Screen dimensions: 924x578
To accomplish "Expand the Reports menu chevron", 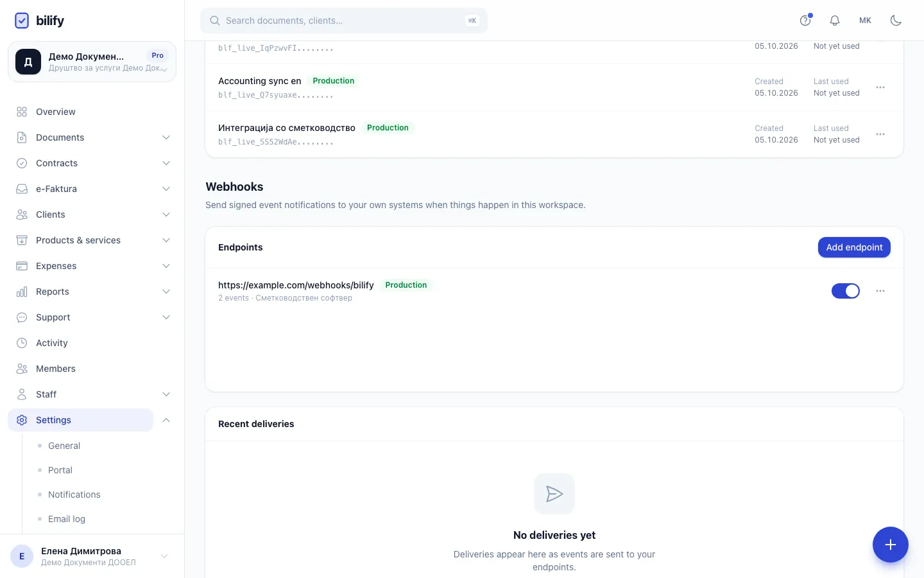I will pos(166,292).
